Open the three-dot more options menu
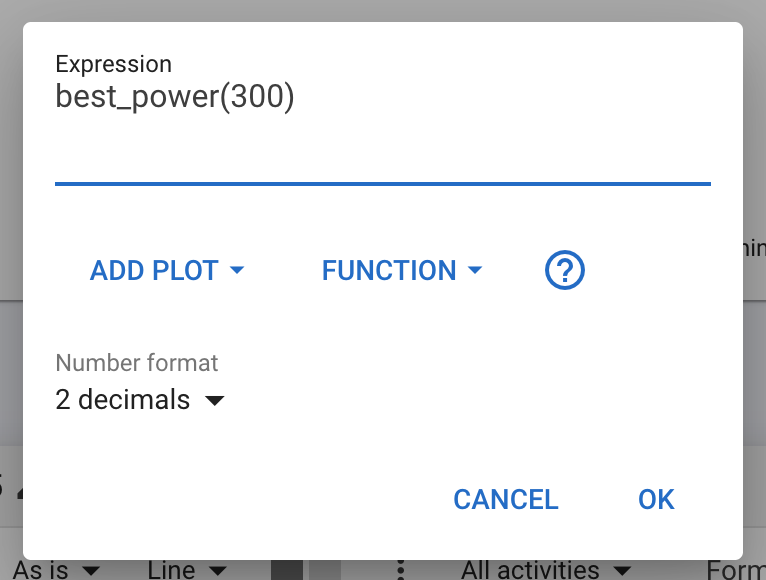This screenshot has height=580, width=766. [x=401, y=570]
